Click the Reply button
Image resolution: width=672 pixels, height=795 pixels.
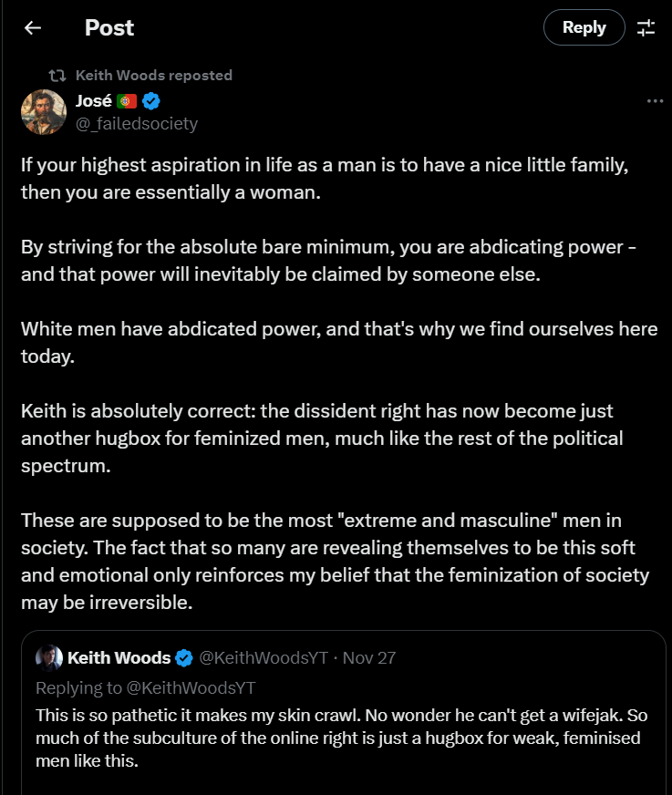pyautogui.click(x=584, y=27)
